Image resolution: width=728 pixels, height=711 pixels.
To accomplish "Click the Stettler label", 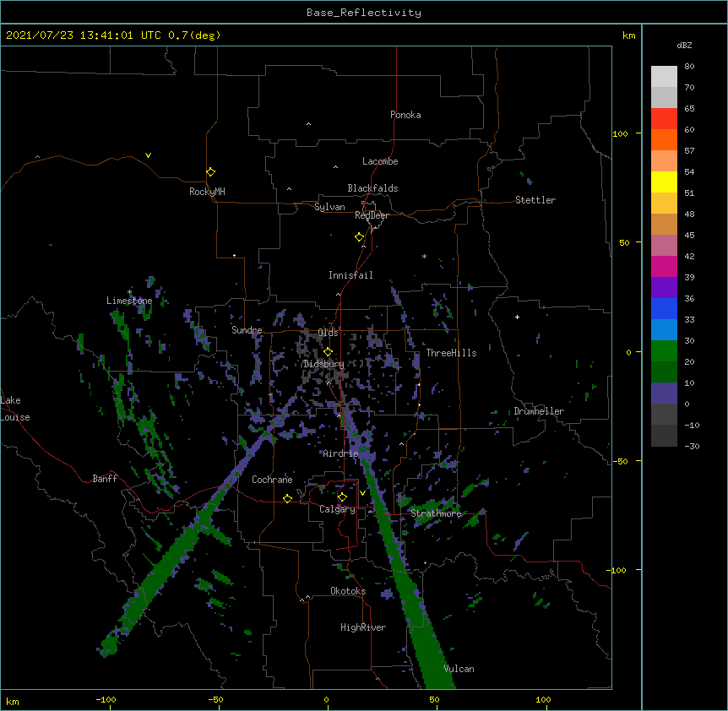I will click(x=535, y=200).
